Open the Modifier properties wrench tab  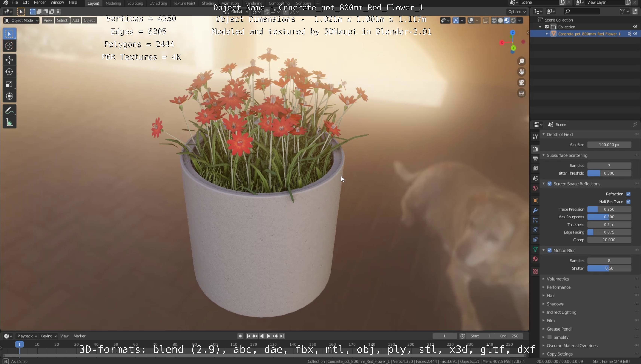(x=535, y=210)
